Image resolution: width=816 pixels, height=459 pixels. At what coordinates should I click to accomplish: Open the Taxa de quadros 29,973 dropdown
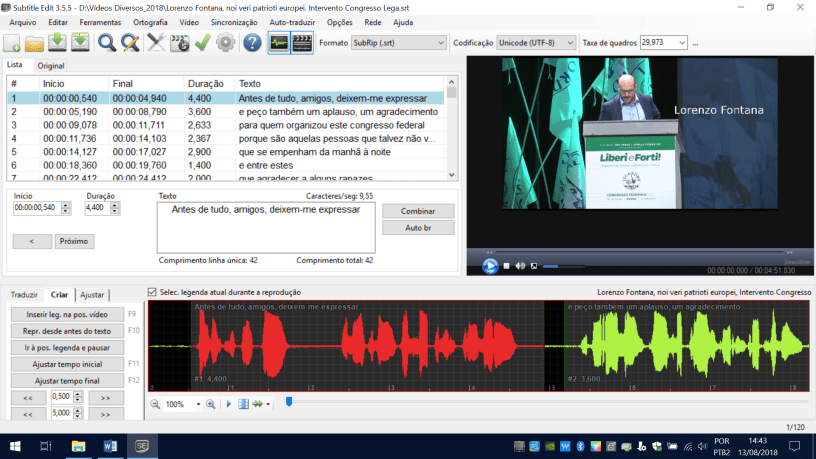(682, 43)
